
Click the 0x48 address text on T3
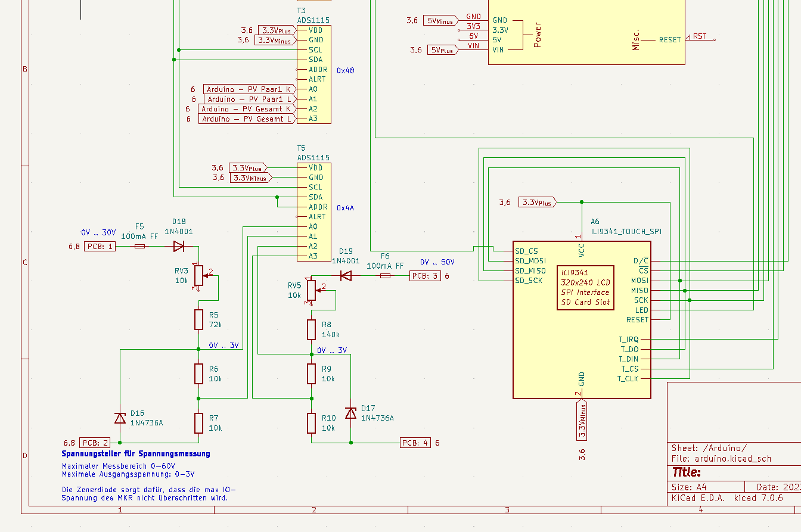coord(346,69)
